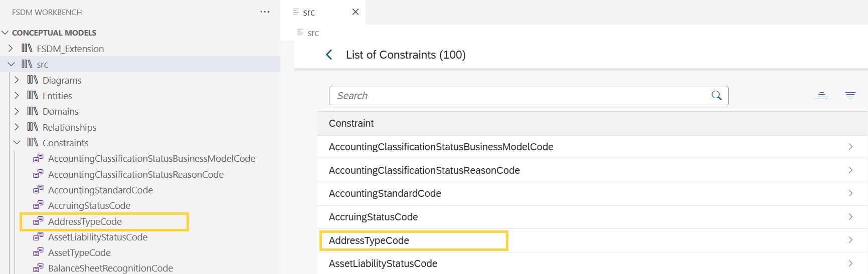
Task: Collapse the Constraints folder in tree
Action: click(x=17, y=143)
